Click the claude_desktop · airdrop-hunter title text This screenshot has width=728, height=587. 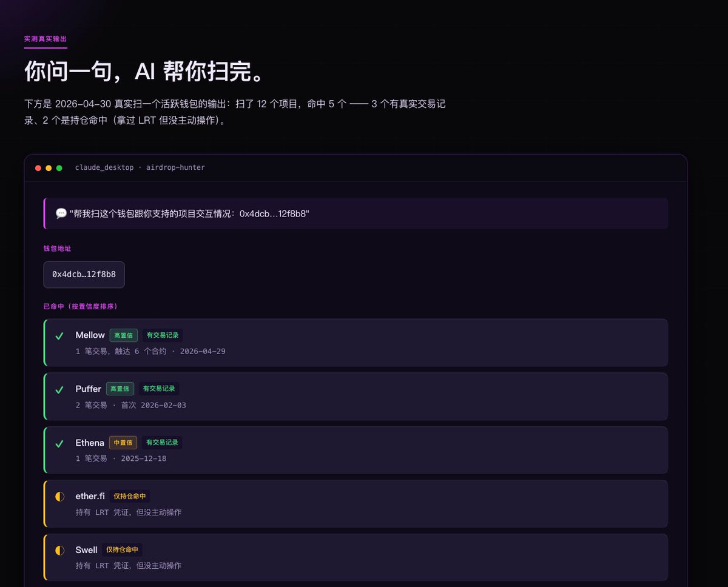(x=140, y=167)
